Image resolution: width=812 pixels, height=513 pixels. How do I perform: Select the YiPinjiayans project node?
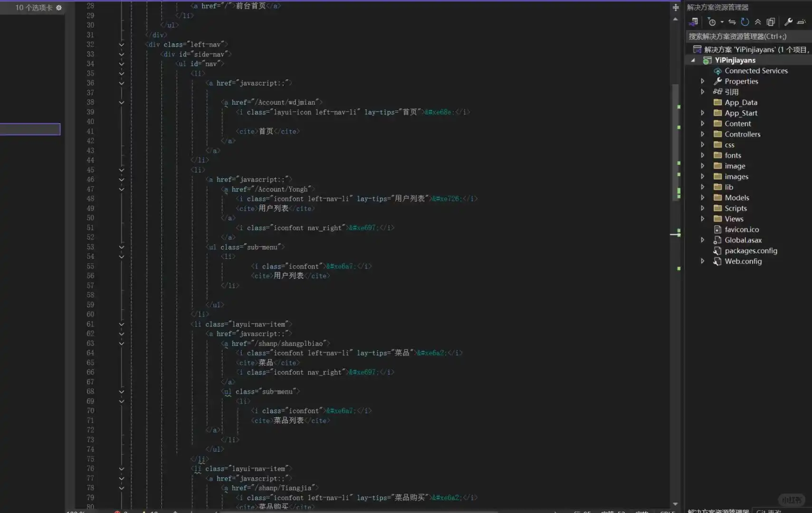point(735,60)
